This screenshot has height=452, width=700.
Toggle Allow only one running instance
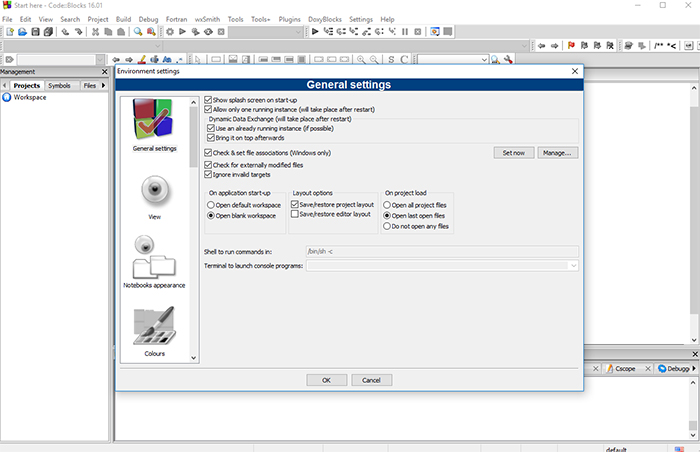pyautogui.click(x=208, y=109)
